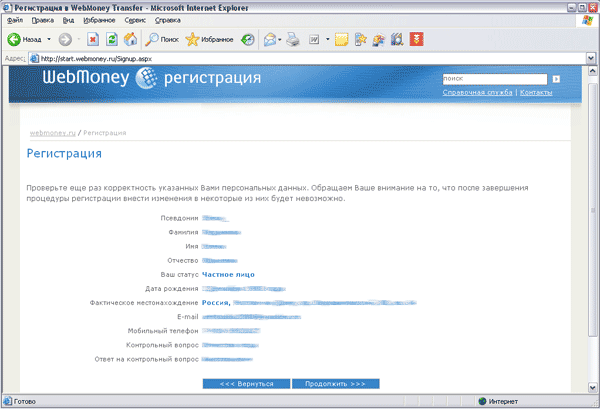Click the WebMoney logo in header

[x=99, y=77]
